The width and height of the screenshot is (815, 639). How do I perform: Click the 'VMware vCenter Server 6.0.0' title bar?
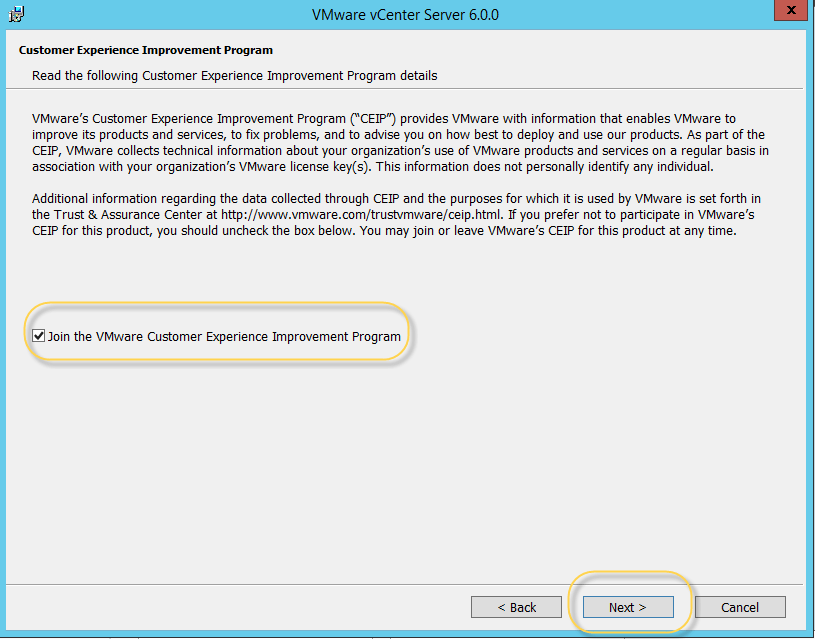click(407, 15)
